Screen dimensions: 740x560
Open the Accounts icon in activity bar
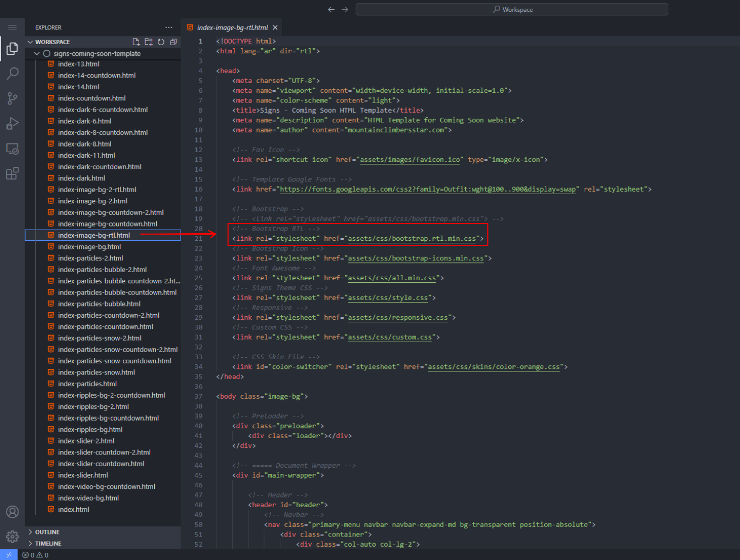coord(12,512)
